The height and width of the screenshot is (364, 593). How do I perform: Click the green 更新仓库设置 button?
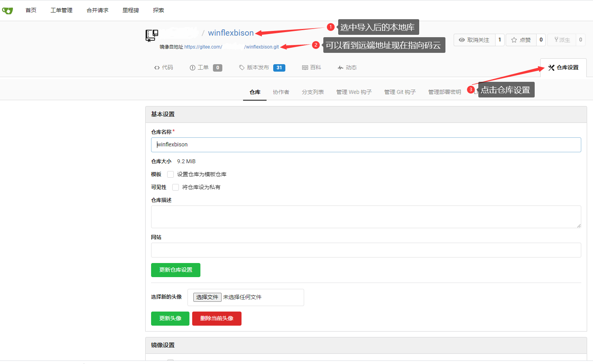click(175, 270)
